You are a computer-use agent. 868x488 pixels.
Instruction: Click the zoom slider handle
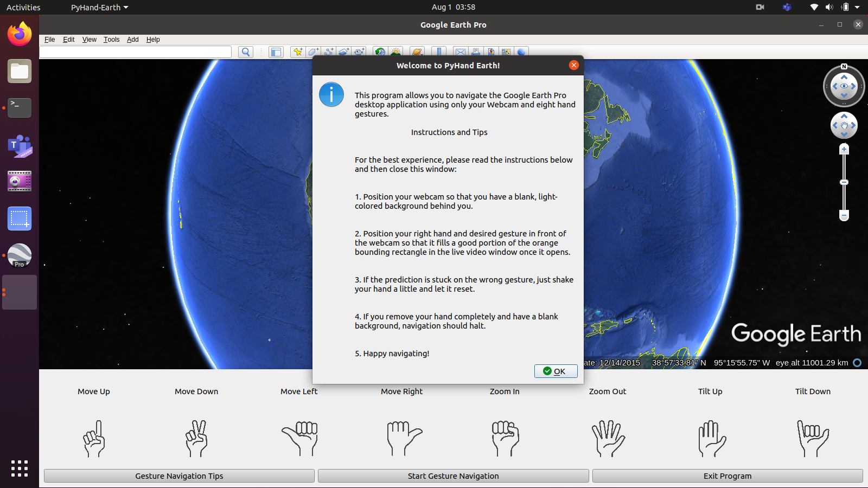click(844, 182)
